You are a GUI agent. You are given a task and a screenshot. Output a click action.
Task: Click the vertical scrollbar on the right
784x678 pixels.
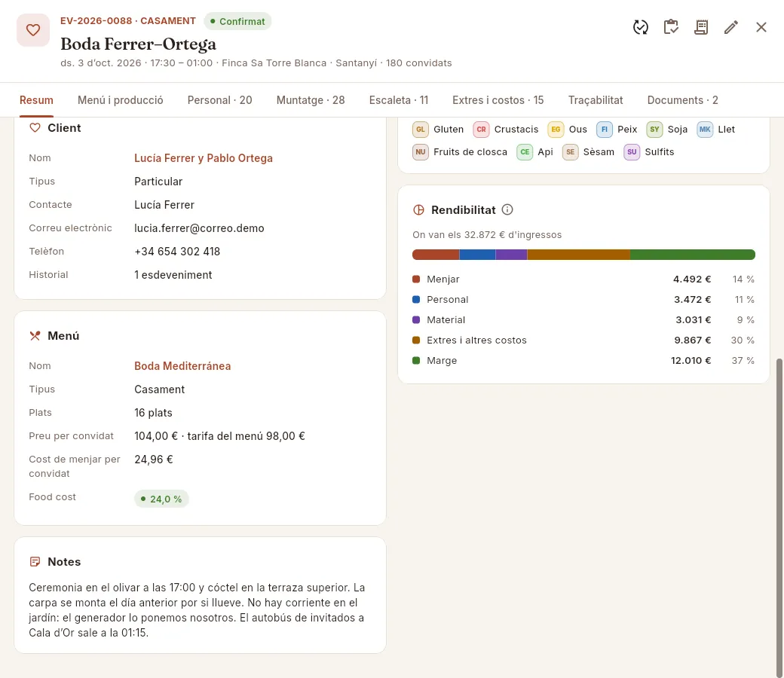point(779,517)
